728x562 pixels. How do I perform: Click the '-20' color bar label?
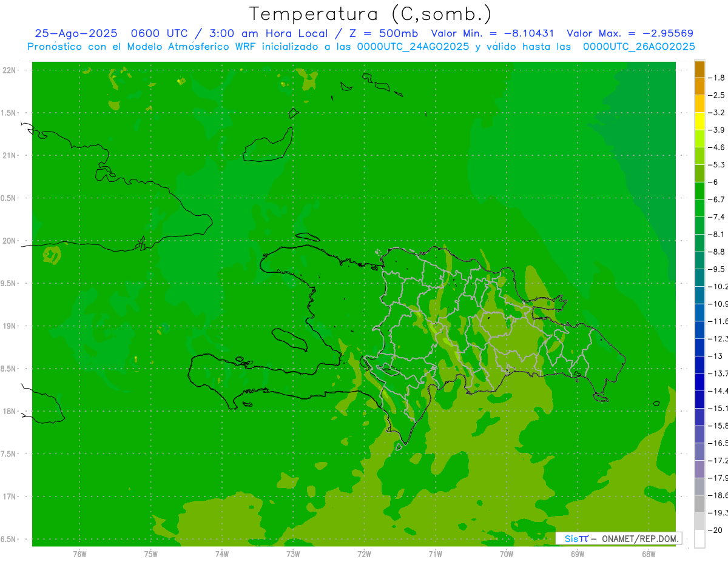click(716, 530)
